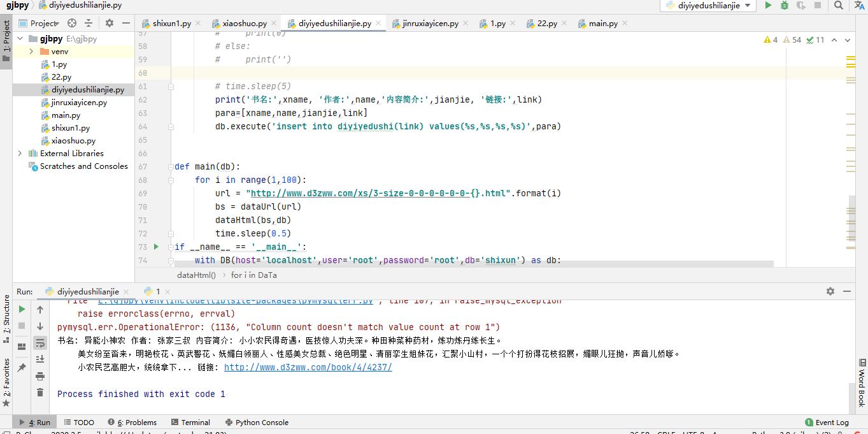Screen dimensions: 868x434
Task: Fold the main function at line 67
Action: [x=171, y=167]
